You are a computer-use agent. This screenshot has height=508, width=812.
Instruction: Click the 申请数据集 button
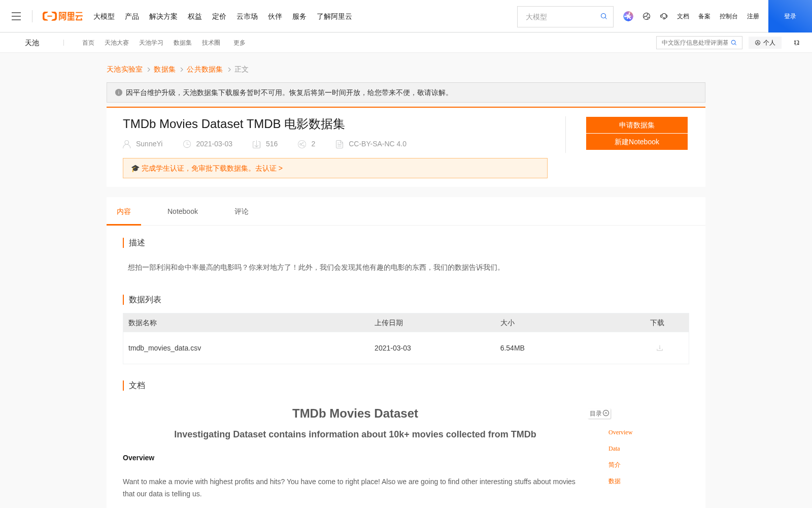tap(637, 125)
